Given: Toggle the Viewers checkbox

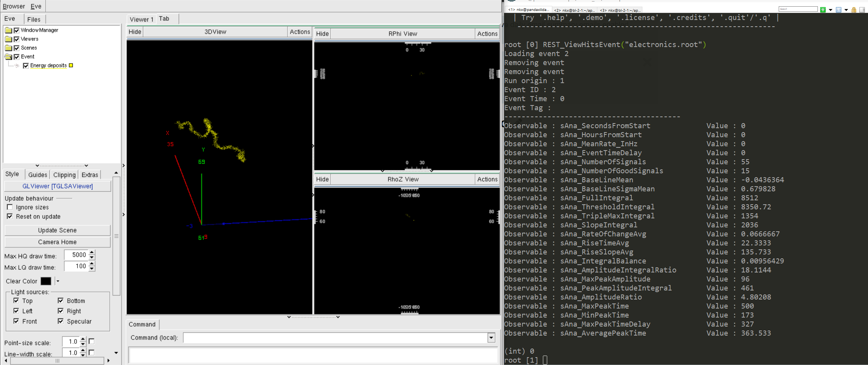Looking at the screenshot, I should click(x=16, y=39).
